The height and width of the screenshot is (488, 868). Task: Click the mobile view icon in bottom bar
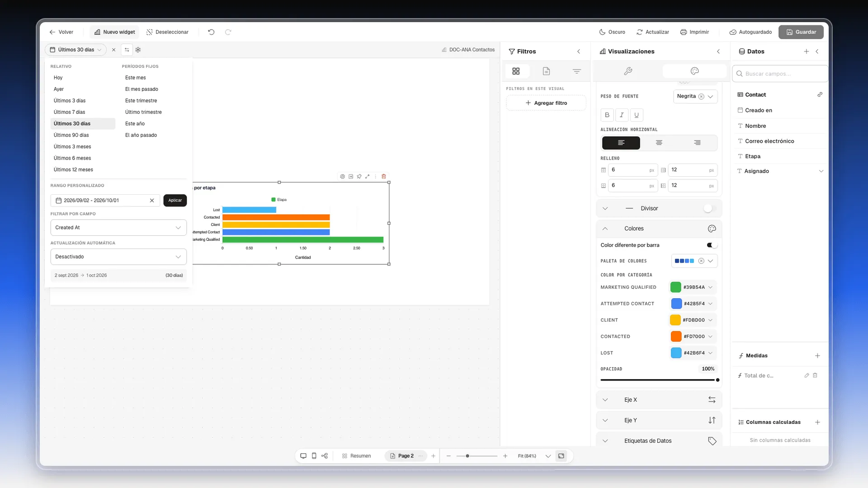(314, 456)
